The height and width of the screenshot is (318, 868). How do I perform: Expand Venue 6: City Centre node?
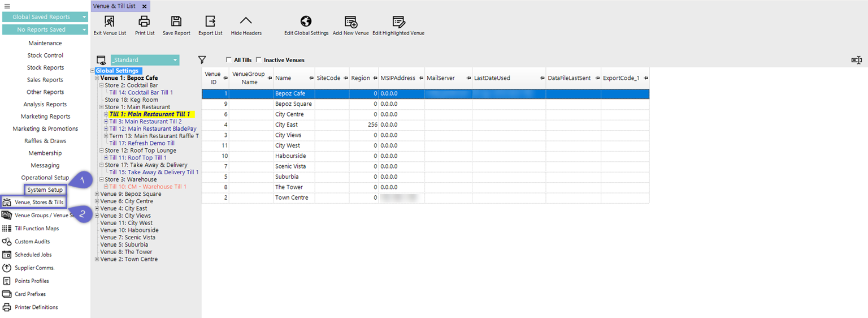click(97, 201)
